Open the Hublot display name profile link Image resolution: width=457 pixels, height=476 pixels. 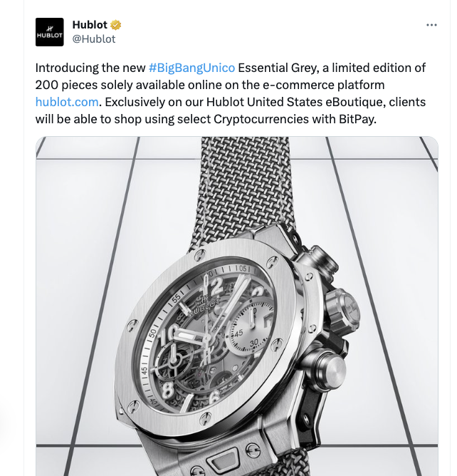[90, 25]
